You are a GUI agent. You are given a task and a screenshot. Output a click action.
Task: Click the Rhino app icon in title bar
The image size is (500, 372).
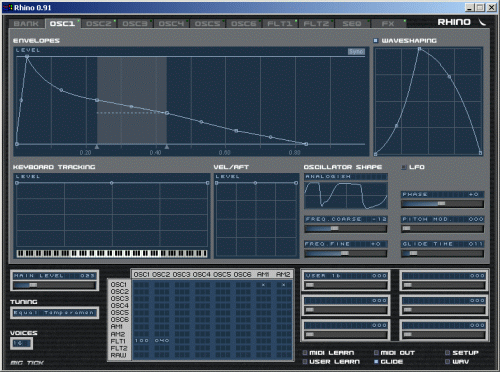tap(8, 7)
